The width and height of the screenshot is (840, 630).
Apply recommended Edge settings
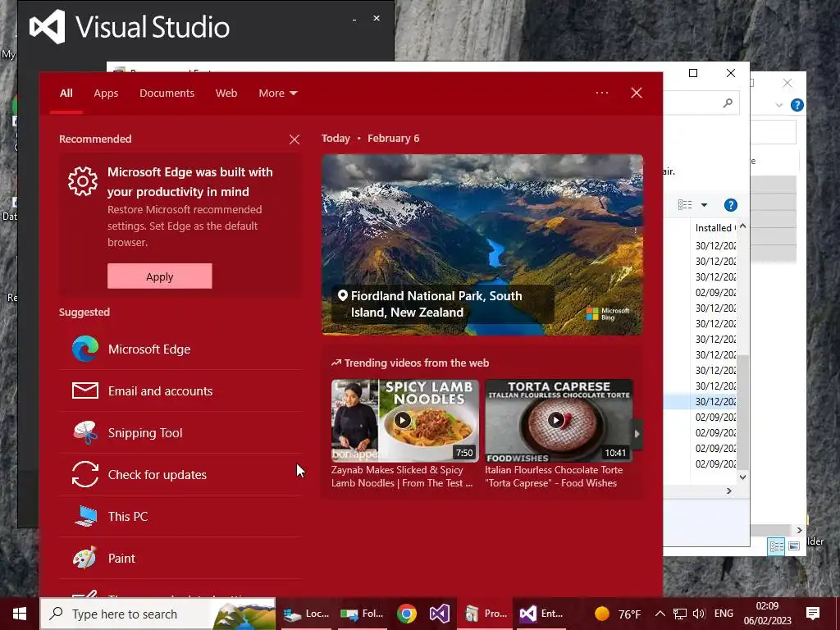pyautogui.click(x=160, y=276)
